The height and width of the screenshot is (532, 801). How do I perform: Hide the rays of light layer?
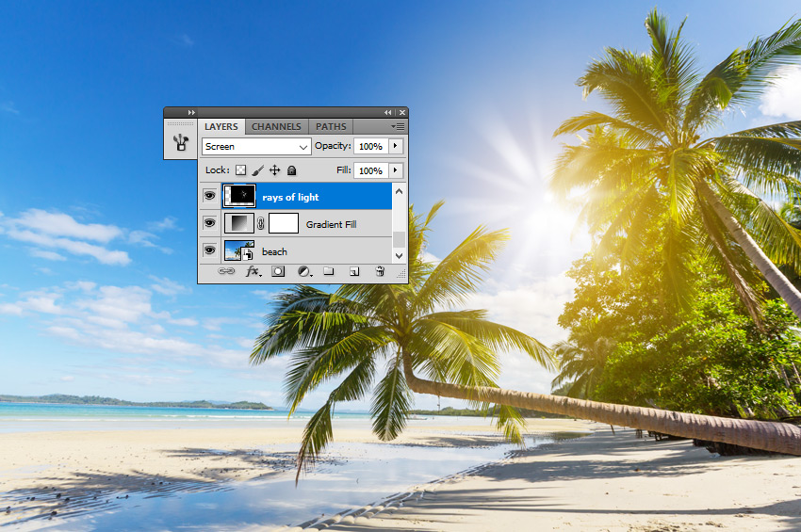(209, 197)
